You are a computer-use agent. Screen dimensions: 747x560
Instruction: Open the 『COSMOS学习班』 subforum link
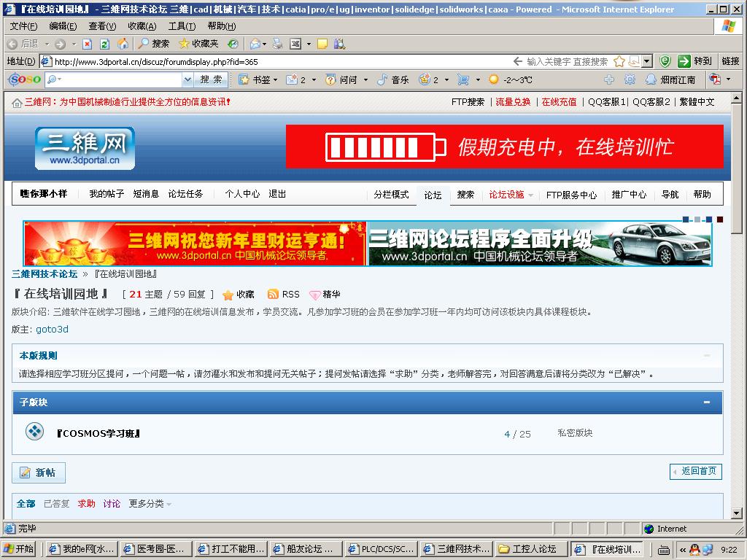98,433
